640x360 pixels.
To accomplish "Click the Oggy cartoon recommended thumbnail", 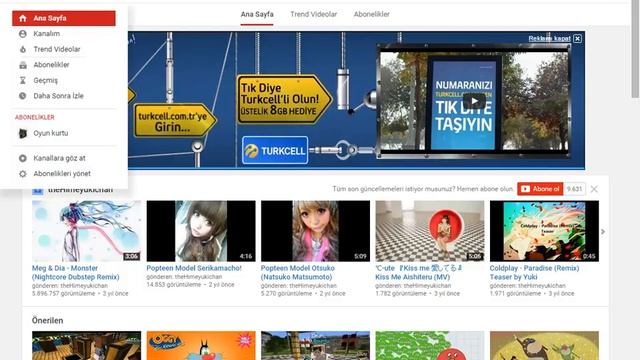I will point(201,346).
